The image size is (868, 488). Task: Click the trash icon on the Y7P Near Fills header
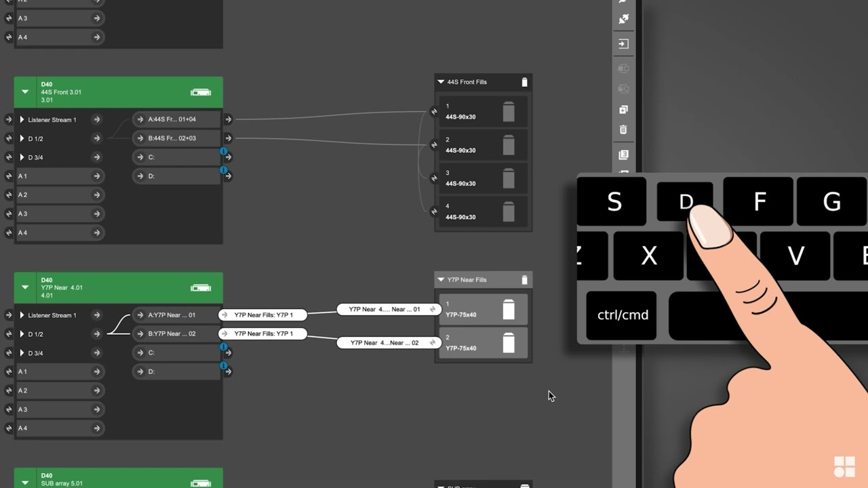tap(524, 279)
